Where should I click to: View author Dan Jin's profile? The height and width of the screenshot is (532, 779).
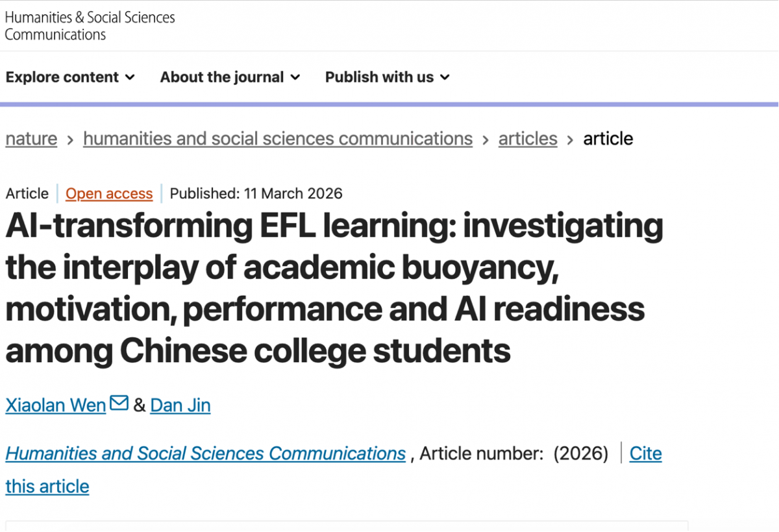(180, 405)
